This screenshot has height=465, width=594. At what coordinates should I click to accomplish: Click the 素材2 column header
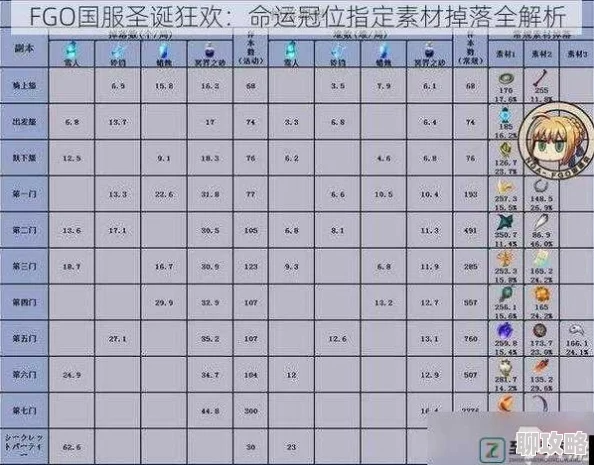tap(541, 54)
